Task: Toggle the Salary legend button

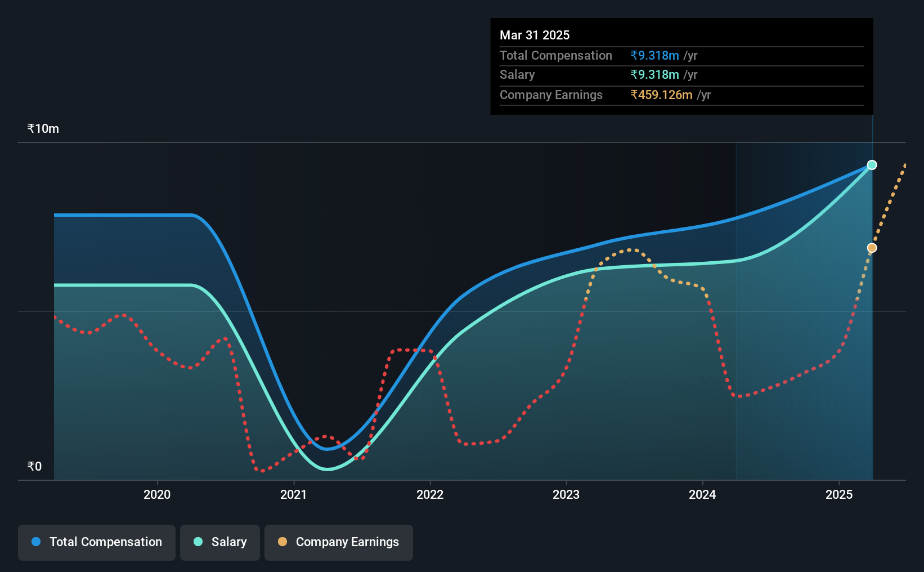Action: click(x=220, y=542)
